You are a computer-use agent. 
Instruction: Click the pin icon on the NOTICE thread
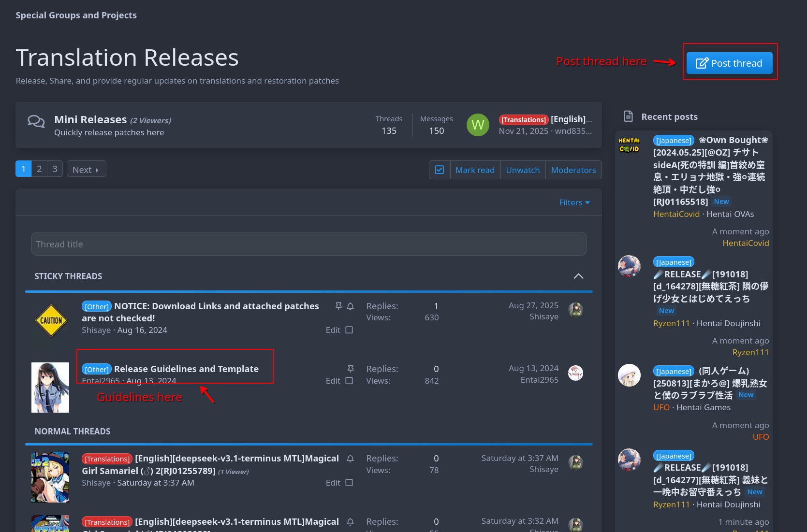[x=338, y=306]
